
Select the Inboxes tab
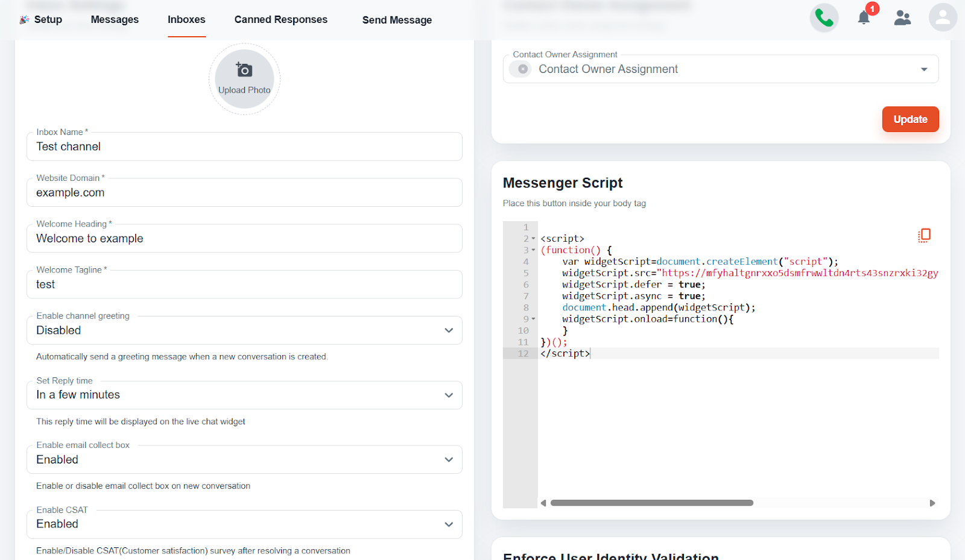pos(186,19)
